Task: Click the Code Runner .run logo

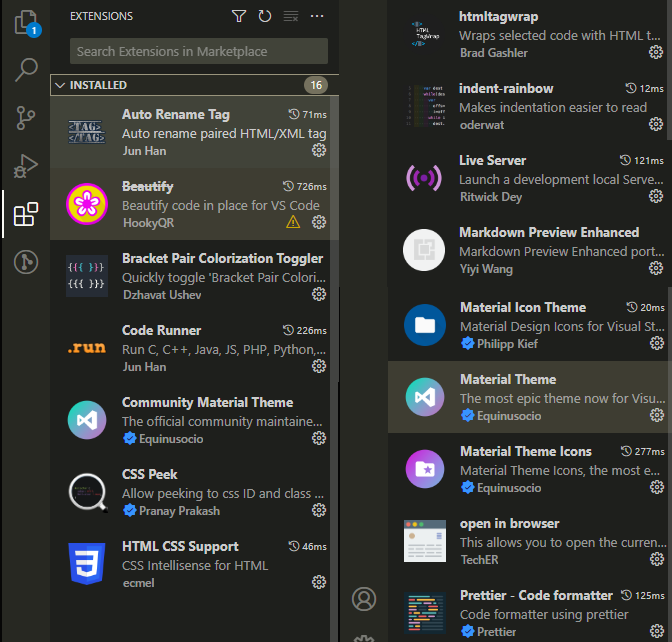Action: pos(87,348)
